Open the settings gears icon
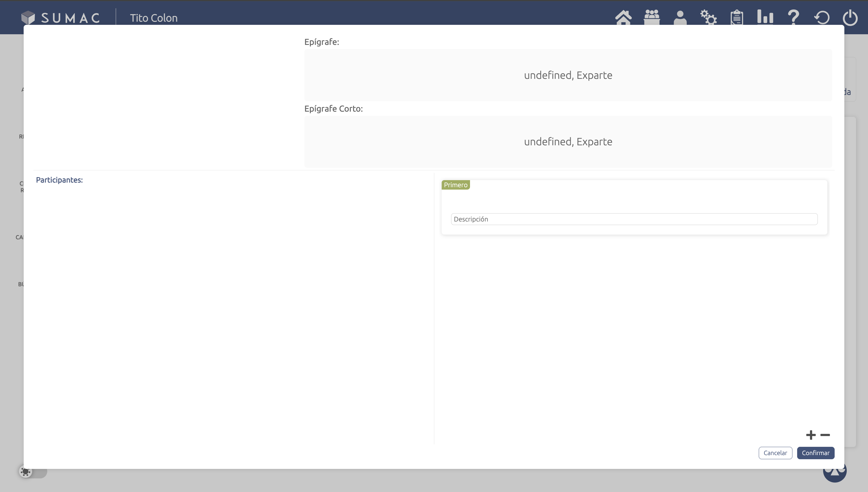The width and height of the screenshot is (868, 492). click(708, 17)
